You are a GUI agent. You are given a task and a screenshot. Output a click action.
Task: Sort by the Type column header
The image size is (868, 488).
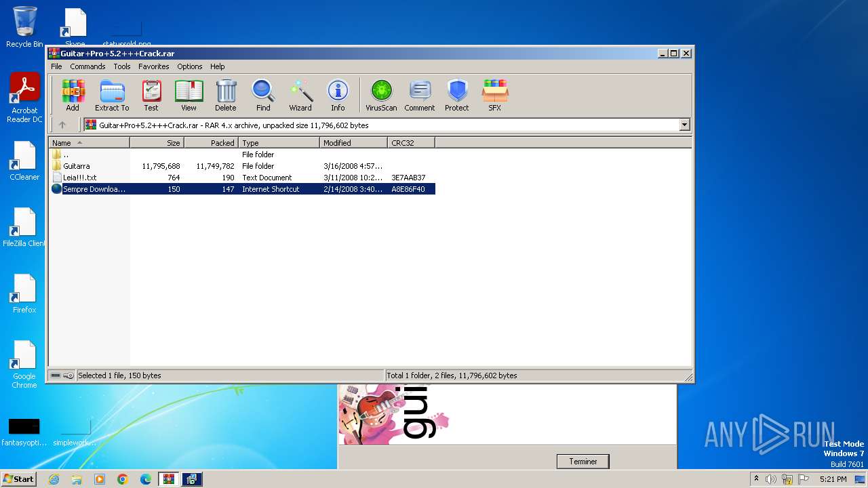pyautogui.click(x=279, y=143)
